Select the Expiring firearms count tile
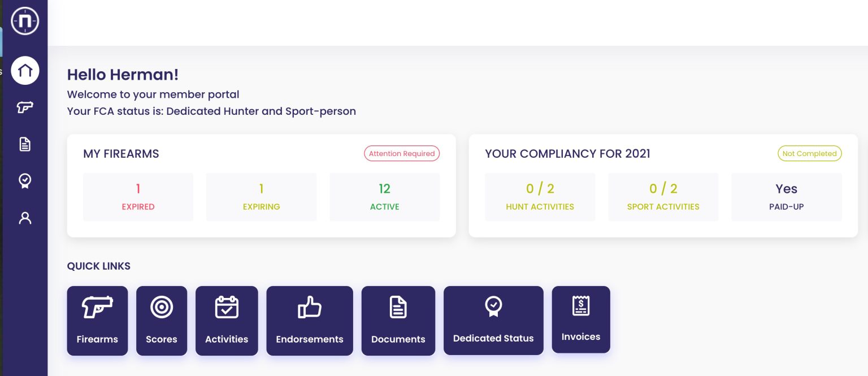 (261, 197)
